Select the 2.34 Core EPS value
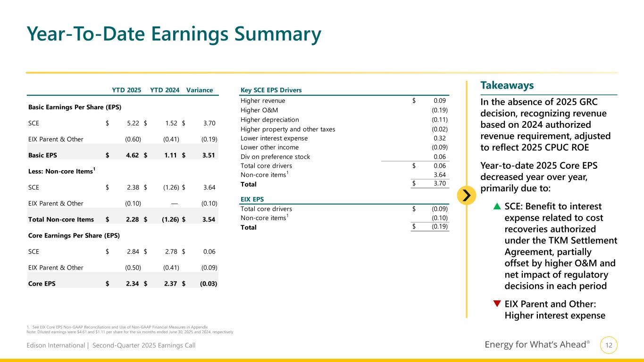The width and height of the screenshot is (644, 362). coord(134,284)
